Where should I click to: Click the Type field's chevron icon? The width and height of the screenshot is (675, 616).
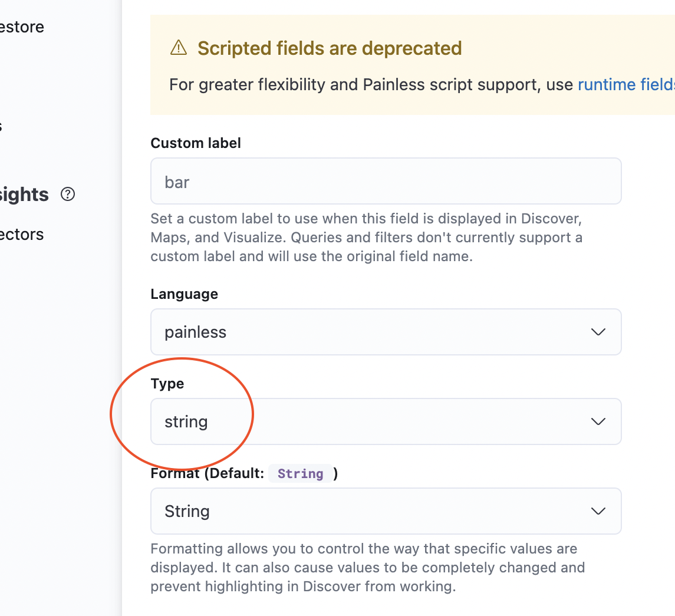pos(598,421)
